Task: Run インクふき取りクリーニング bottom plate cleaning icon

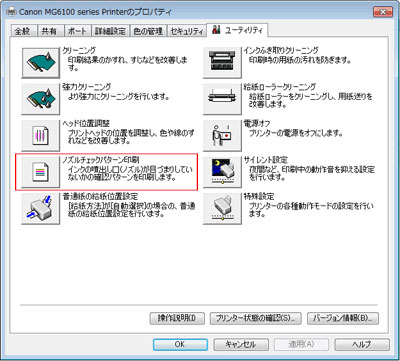Action: (222, 62)
